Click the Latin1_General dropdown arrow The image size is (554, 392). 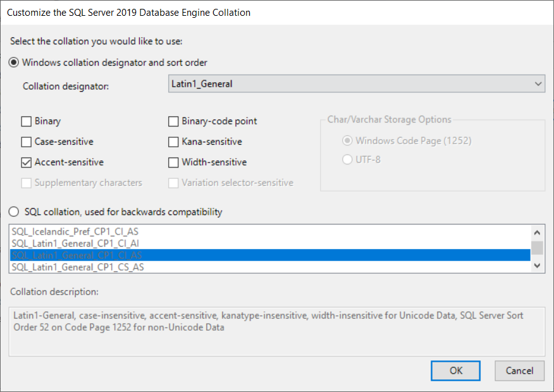pos(538,83)
